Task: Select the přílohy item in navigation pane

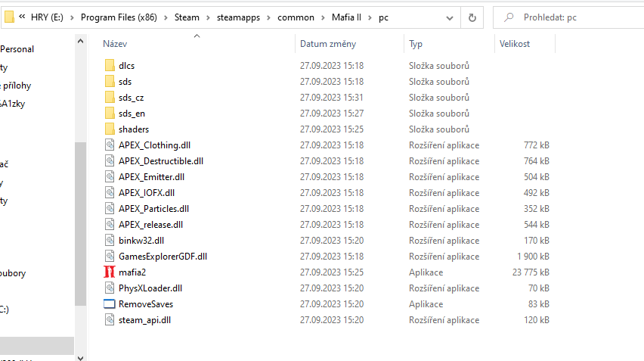Action: (17, 86)
